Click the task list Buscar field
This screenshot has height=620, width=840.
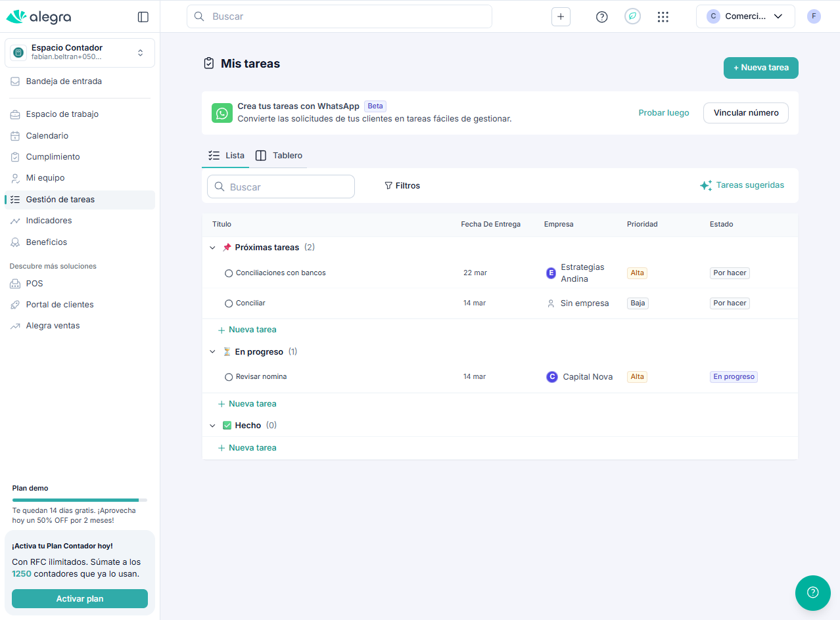(x=281, y=187)
